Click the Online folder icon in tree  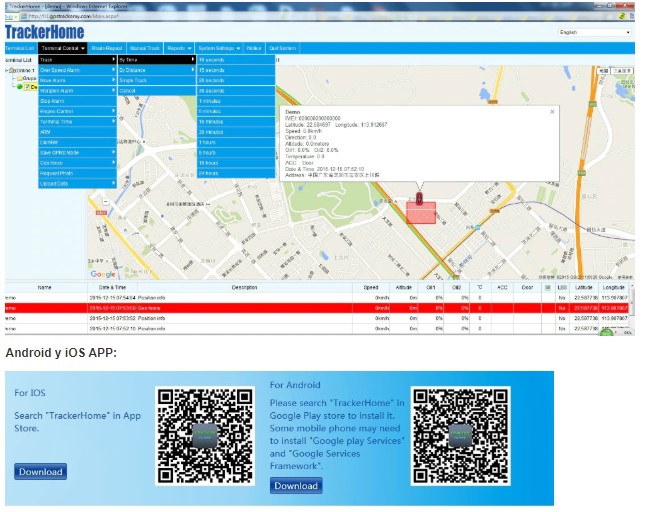coord(12,71)
